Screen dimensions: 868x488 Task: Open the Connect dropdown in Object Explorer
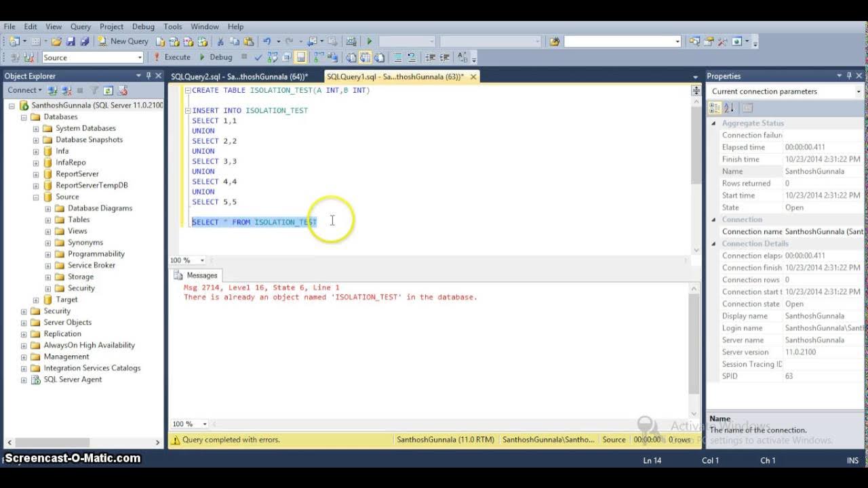point(24,90)
